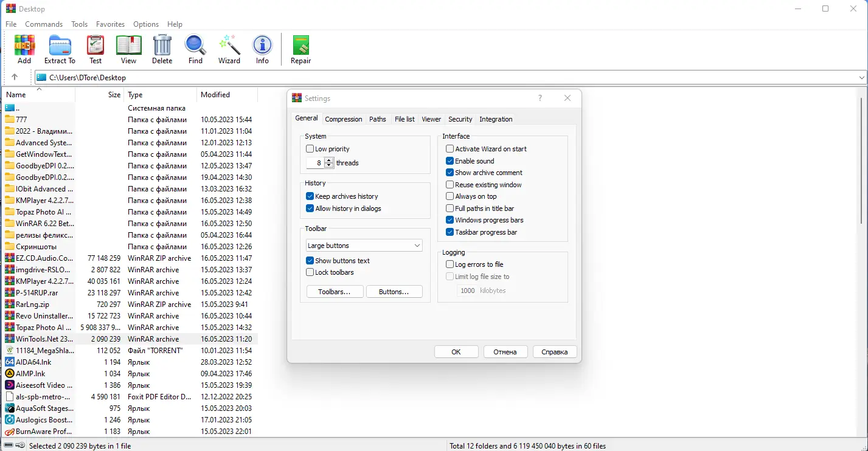The height and width of the screenshot is (451, 868).
Task: Open the Large buttons dropdown
Action: 364,246
